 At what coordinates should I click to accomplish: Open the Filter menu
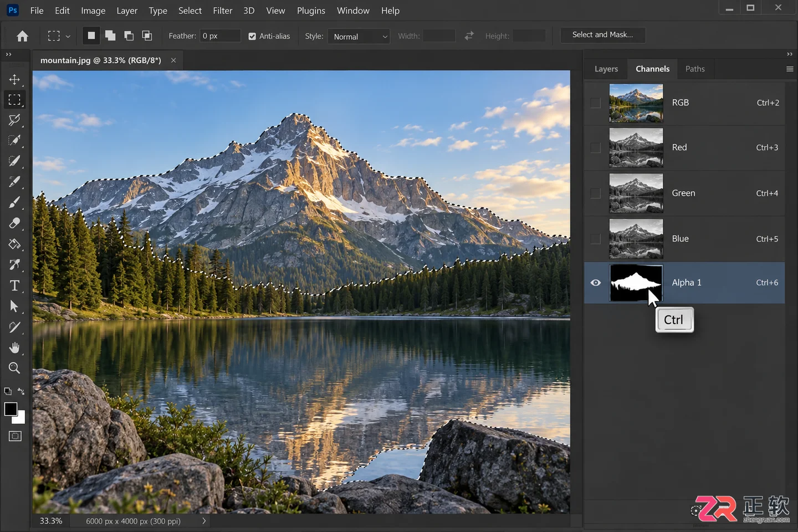(223, 11)
